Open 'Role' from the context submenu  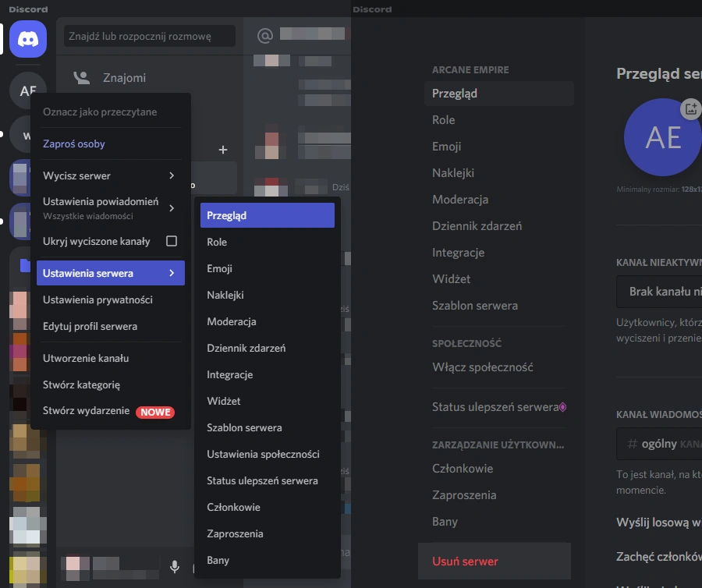tap(268, 242)
